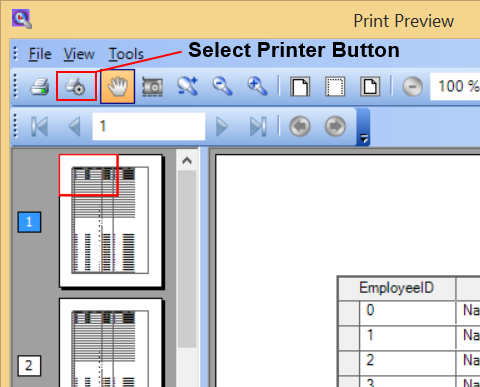This screenshot has width=480, height=387.
Task: Open the Tools menu
Action: pos(126,54)
